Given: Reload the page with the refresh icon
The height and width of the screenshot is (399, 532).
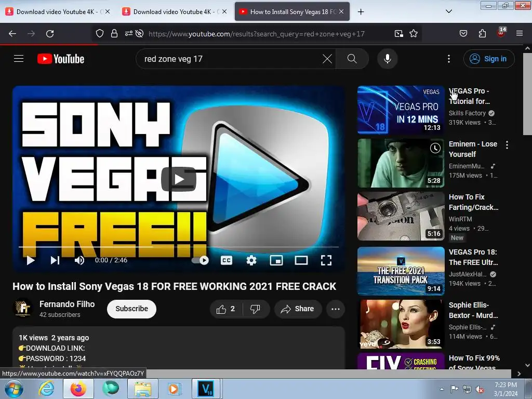Looking at the screenshot, I should click(x=50, y=34).
